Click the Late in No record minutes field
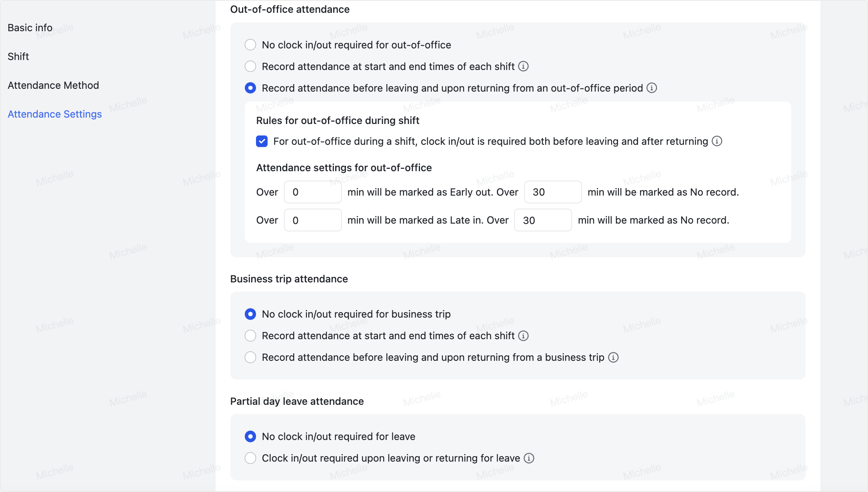The height and width of the screenshot is (492, 868). click(543, 220)
